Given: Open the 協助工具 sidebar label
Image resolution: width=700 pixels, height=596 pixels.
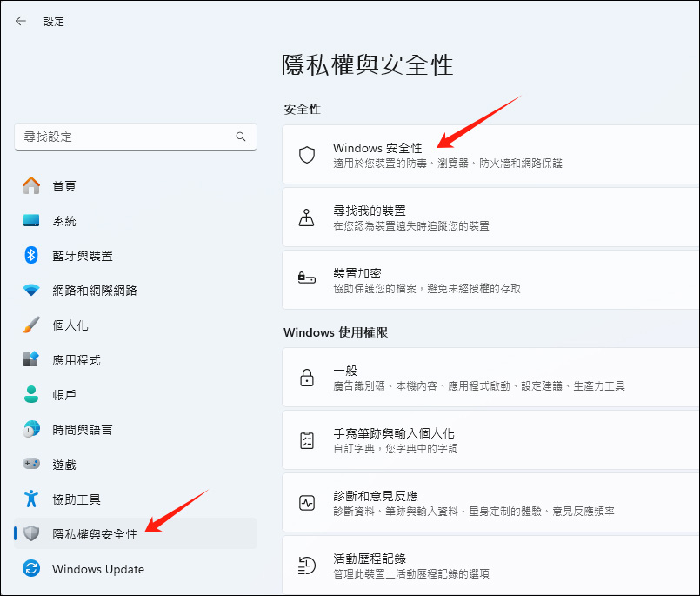Looking at the screenshot, I should [x=76, y=499].
